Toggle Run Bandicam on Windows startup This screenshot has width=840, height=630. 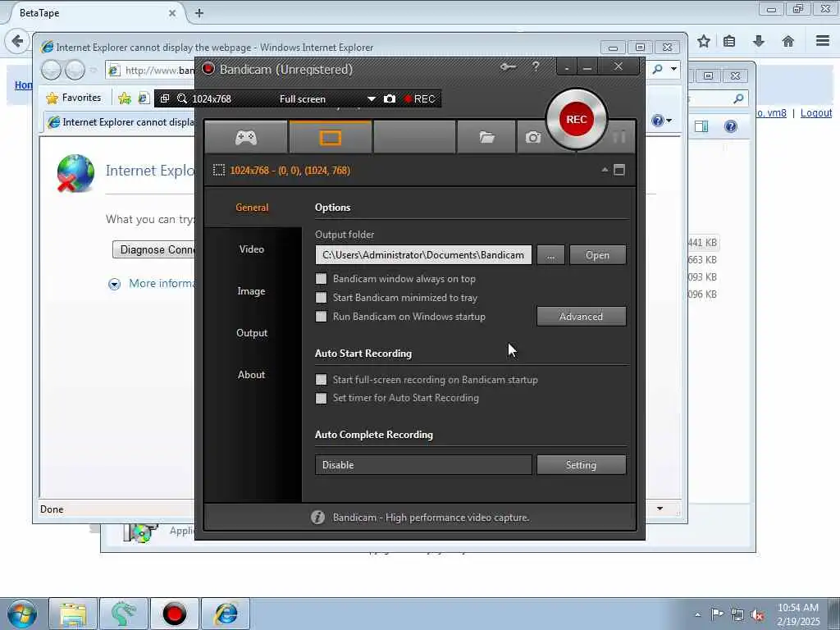[x=321, y=317]
